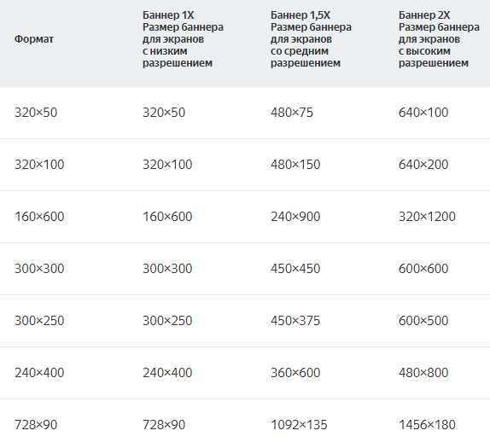Click the 450×450 banner size cell
The width and height of the screenshot is (490, 448).
pos(295,269)
